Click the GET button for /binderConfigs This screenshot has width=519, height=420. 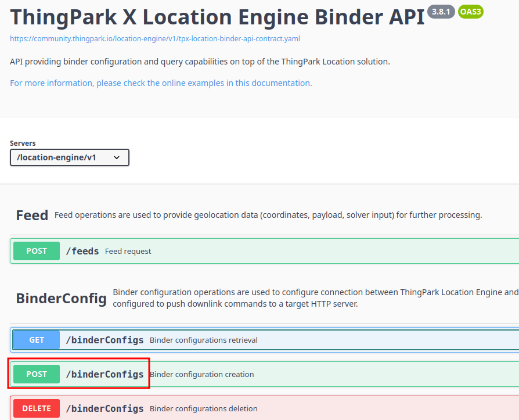coord(37,340)
